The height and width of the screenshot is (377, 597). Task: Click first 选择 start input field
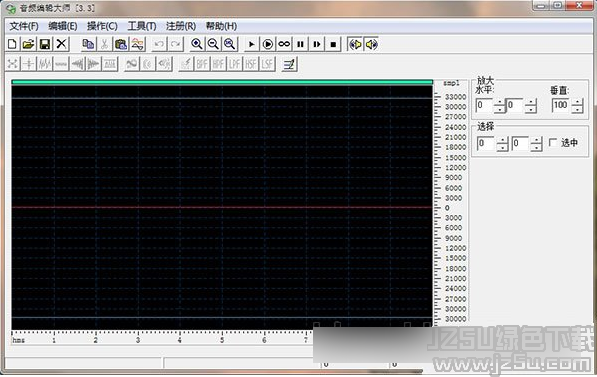point(485,144)
